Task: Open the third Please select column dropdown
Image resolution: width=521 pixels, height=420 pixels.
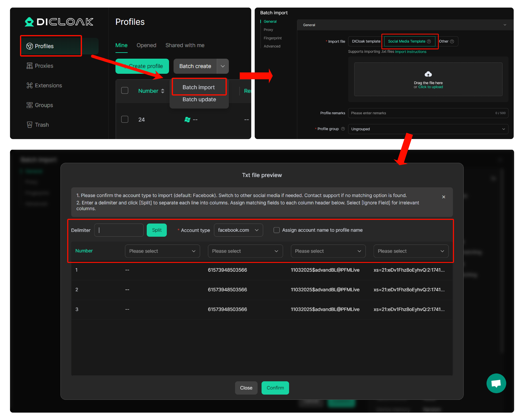Action: coord(328,251)
